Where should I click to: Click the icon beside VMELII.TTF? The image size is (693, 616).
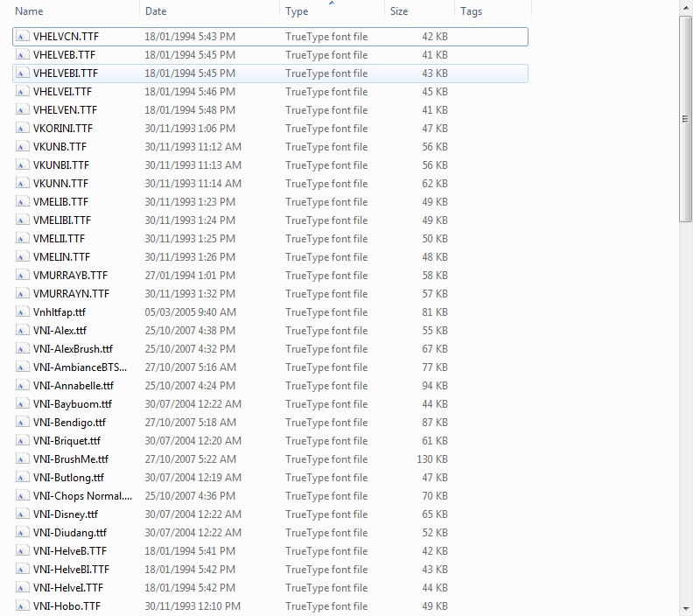[21, 239]
